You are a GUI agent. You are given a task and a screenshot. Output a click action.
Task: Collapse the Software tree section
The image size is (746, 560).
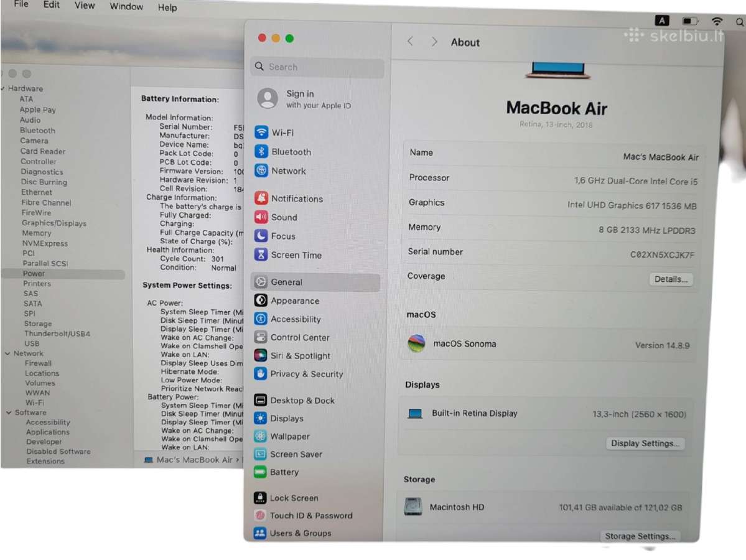(x=9, y=413)
